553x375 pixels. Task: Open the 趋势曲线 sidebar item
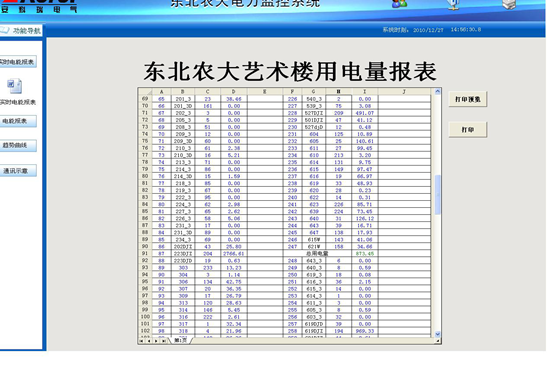(x=18, y=145)
